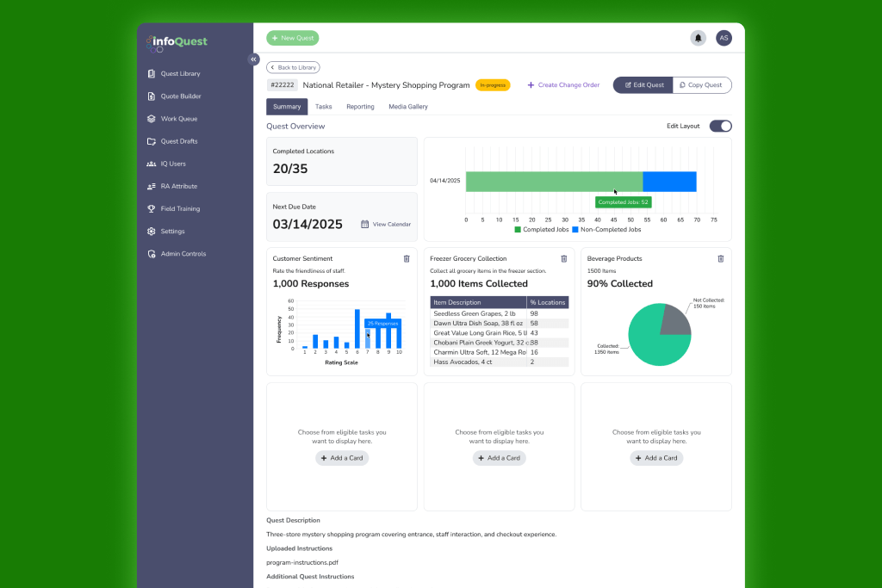882x588 pixels.
Task: Click Non-Completed Jobs legend swatch
Action: [x=575, y=229]
